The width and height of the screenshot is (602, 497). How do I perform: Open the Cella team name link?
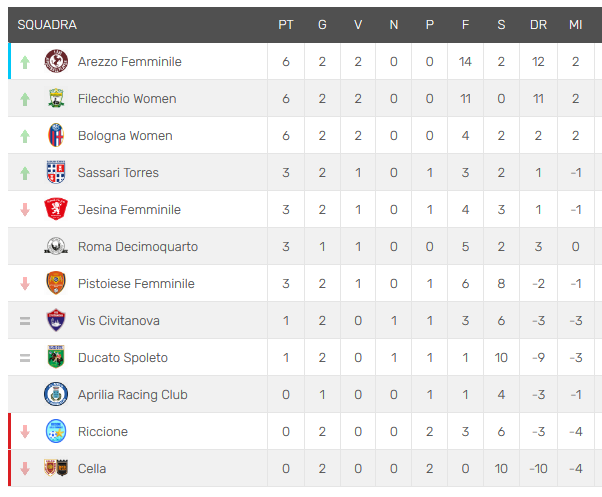pyautogui.click(x=92, y=469)
